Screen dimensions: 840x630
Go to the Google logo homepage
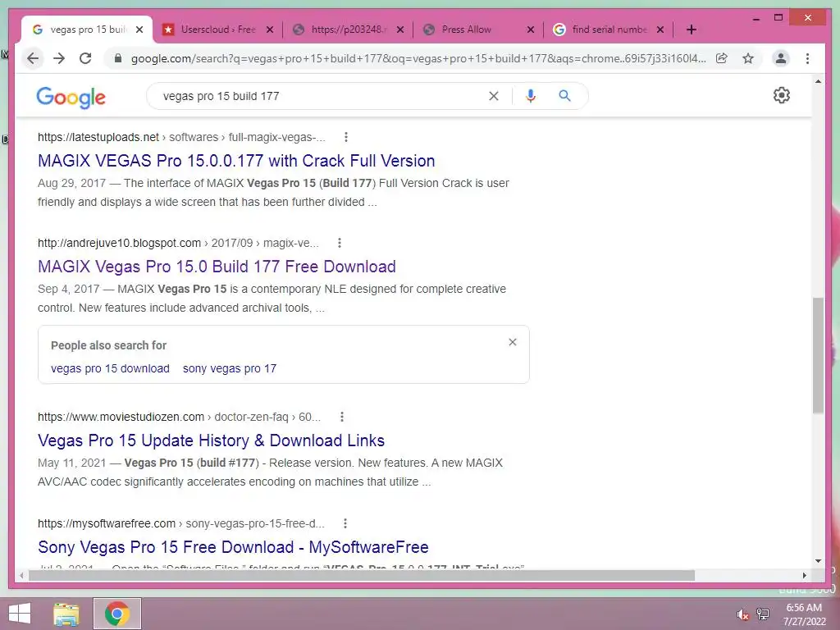click(x=71, y=98)
